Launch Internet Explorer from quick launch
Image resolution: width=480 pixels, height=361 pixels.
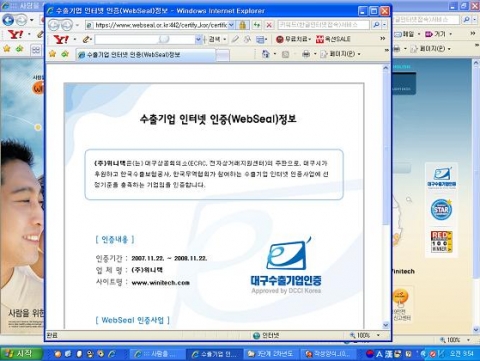pyautogui.click(x=112, y=354)
